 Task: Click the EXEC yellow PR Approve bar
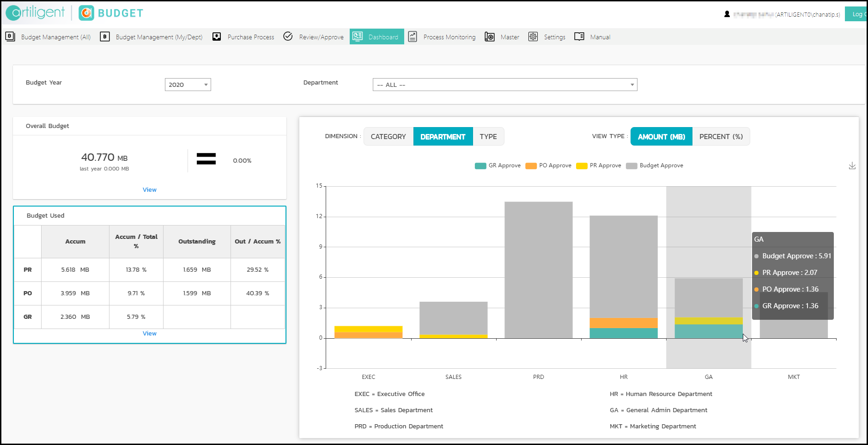(369, 329)
